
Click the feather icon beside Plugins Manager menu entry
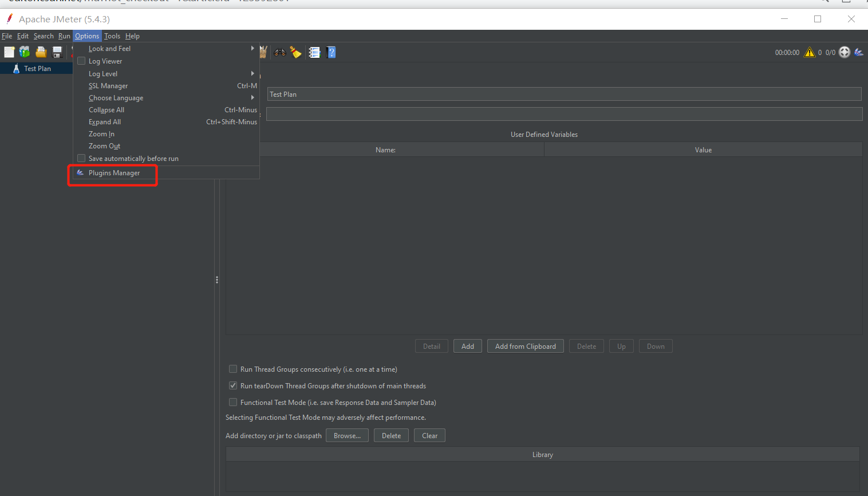pyautogui.click(x=80, y=172)
